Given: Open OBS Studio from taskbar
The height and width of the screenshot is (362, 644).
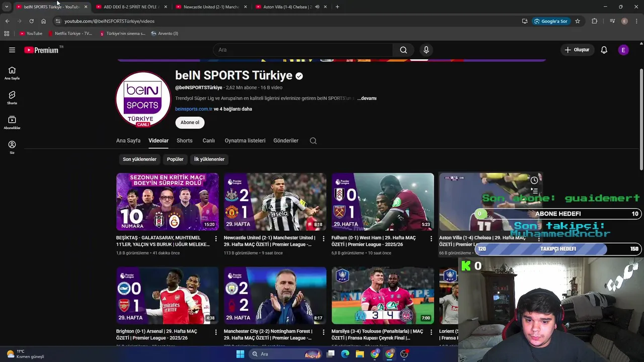Looking at the screenshot, I should pos(404,354).
